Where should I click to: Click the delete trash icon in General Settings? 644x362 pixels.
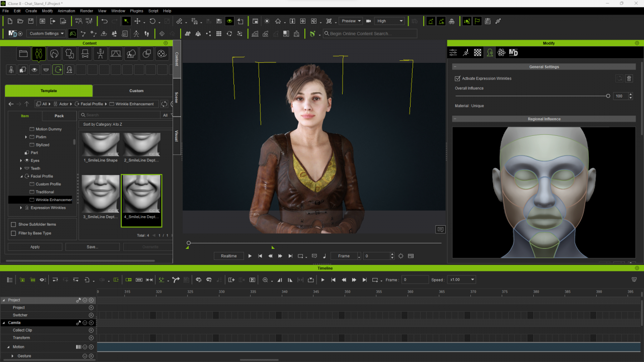629,78
